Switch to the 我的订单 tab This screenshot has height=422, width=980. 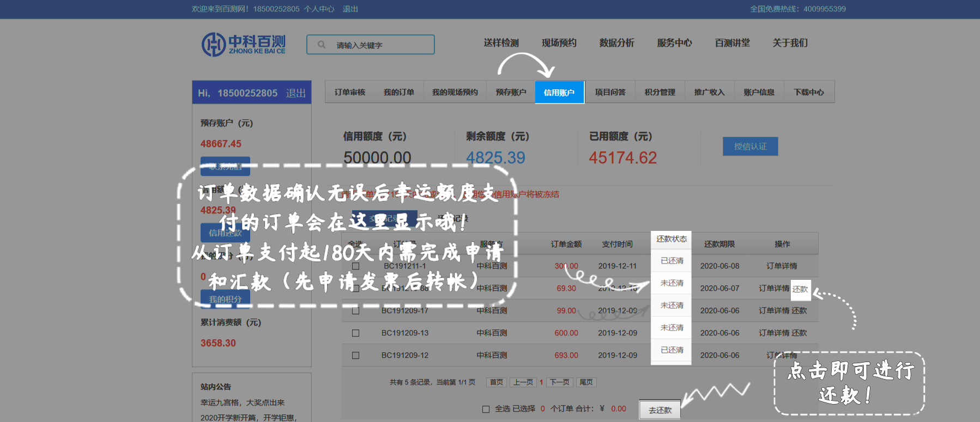[x=398, y=93]
